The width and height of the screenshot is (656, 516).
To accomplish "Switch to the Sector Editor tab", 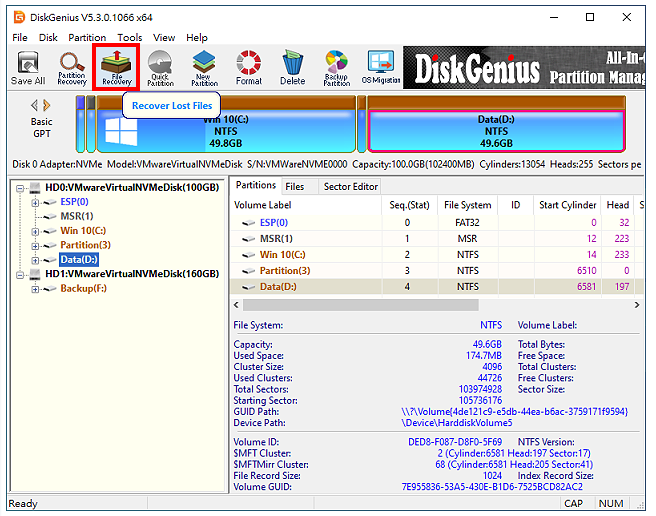I will 351,187.
